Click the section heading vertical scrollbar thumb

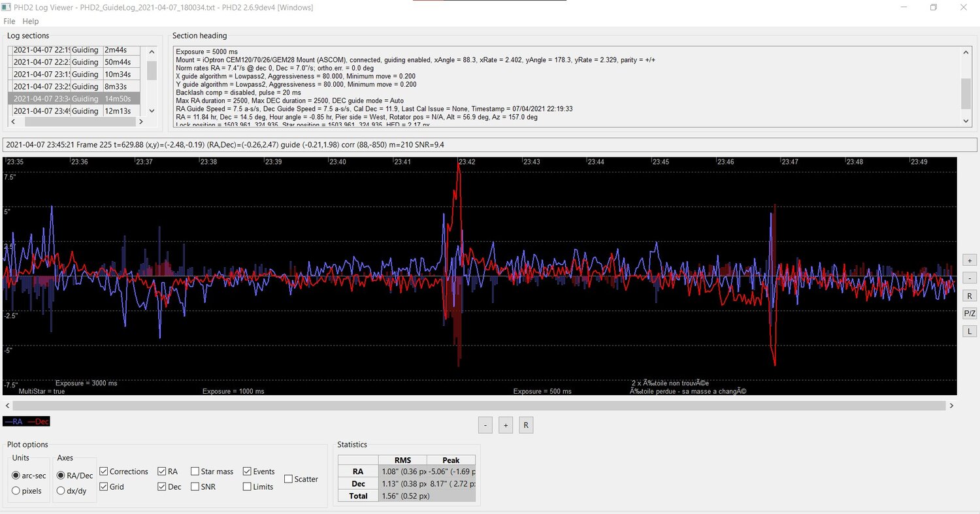click(966, 94)
